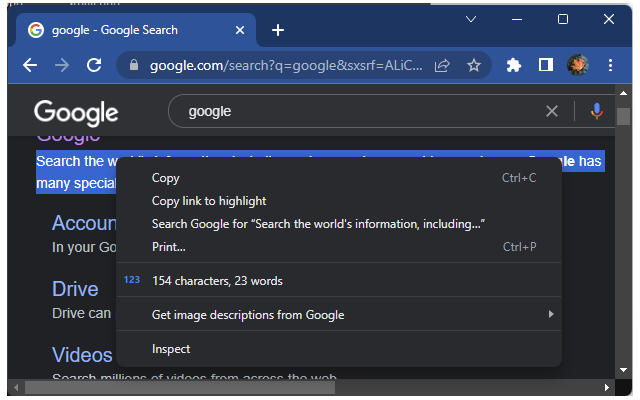The height and width of the screenshot is (400, 640).
Task: Click the address bar URL
Action: tap(286, 65)
